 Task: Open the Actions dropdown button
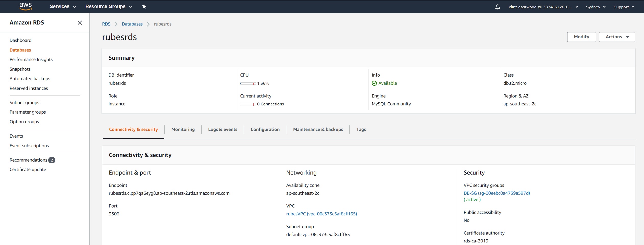pos(617,37)
